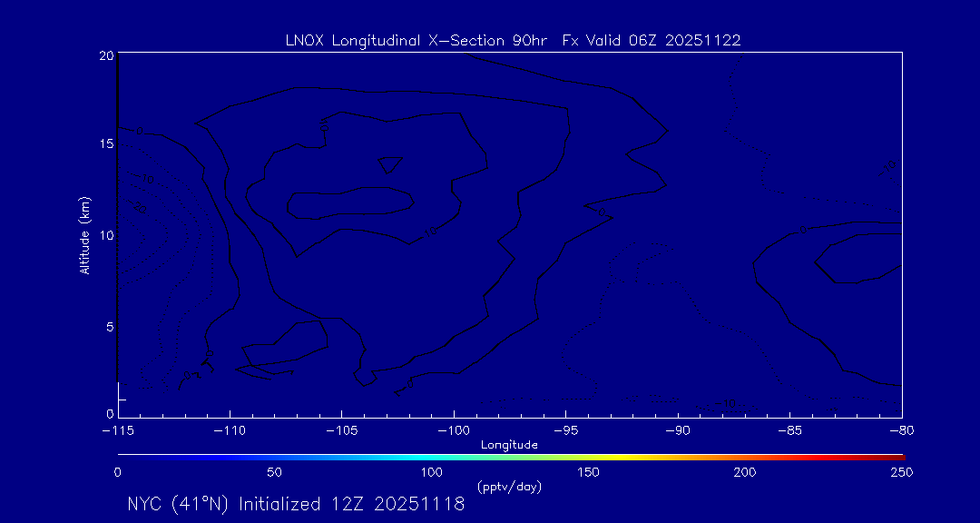Click the Altitude (km) axis label
Viewport: 980px width, 523px height.
click(84, 235)
